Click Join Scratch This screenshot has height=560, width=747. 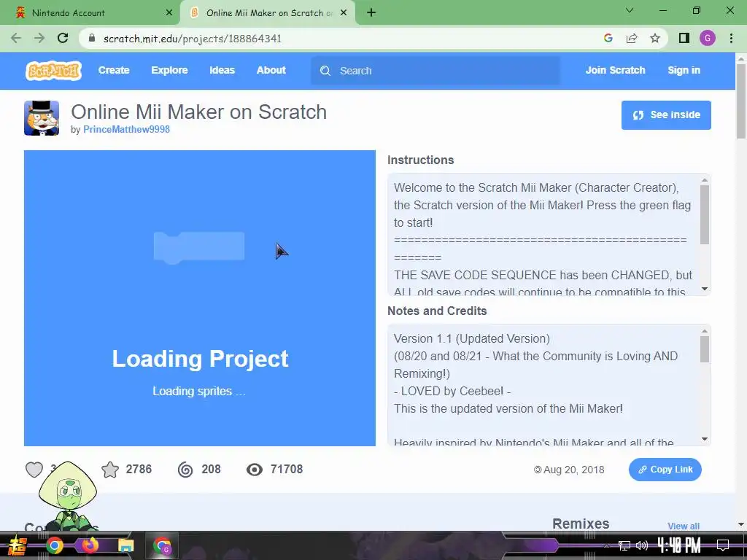coord(615,70)
